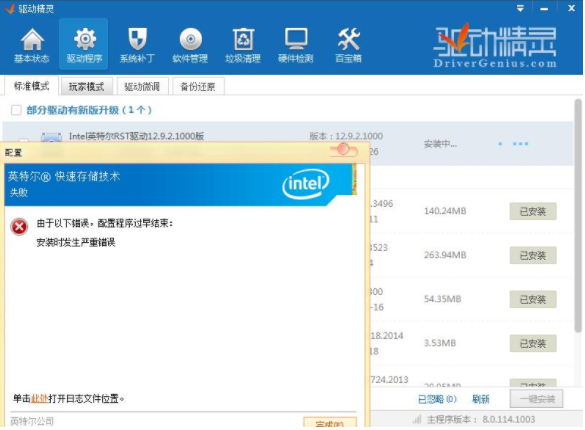Switch to the 驱动微调 tab
The width and height of the screenshot is (585, 430).
pyautogui.click(x=142, y=87)
